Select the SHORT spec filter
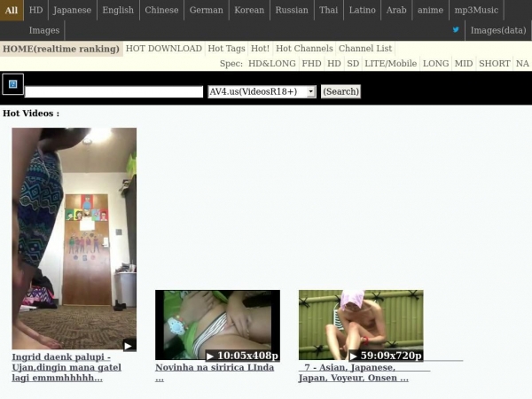Viewport: 532px width, 399px height. [x=494, y=63]
